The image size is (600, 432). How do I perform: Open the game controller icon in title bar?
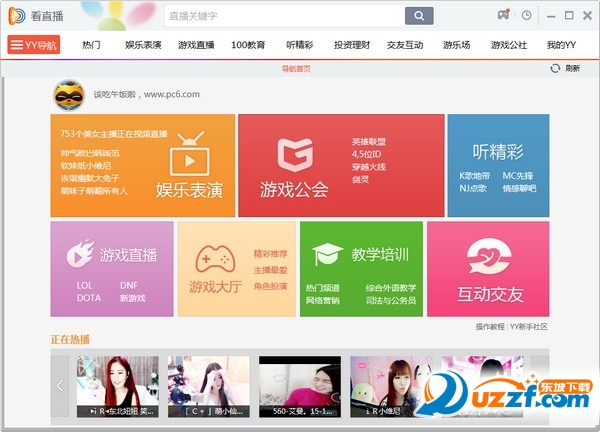504,15
